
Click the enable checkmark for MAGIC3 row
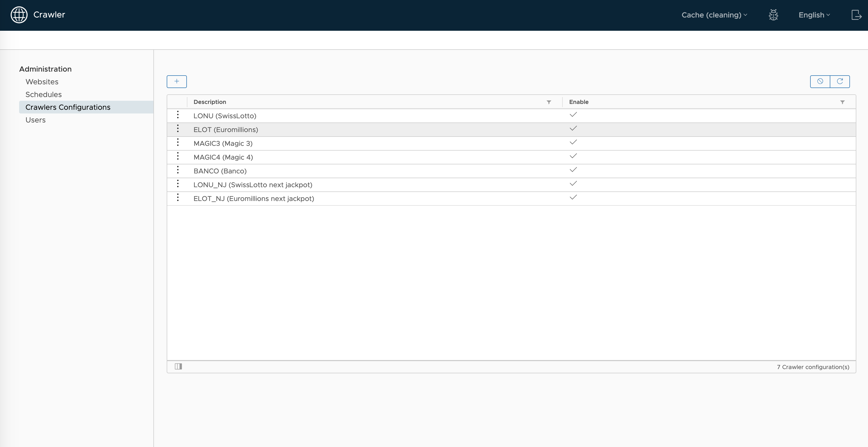coord(573,142)
